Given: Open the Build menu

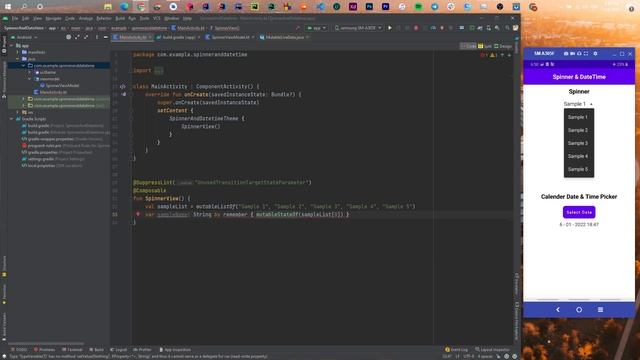Looking at the screenshot, I should (120, 18).
